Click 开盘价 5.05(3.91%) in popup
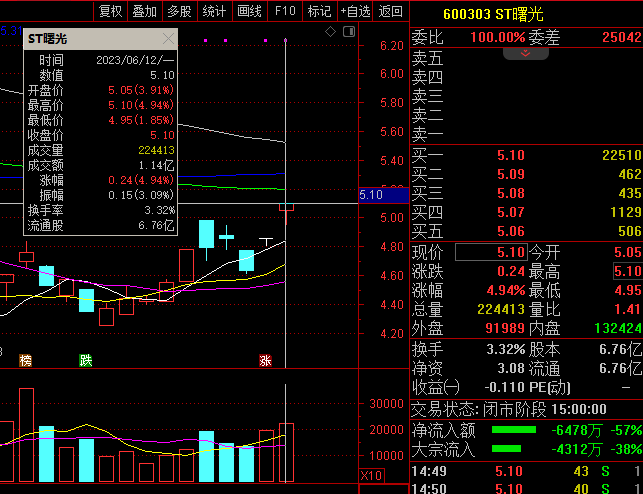643x494 pixels. (x=101, y=90)
